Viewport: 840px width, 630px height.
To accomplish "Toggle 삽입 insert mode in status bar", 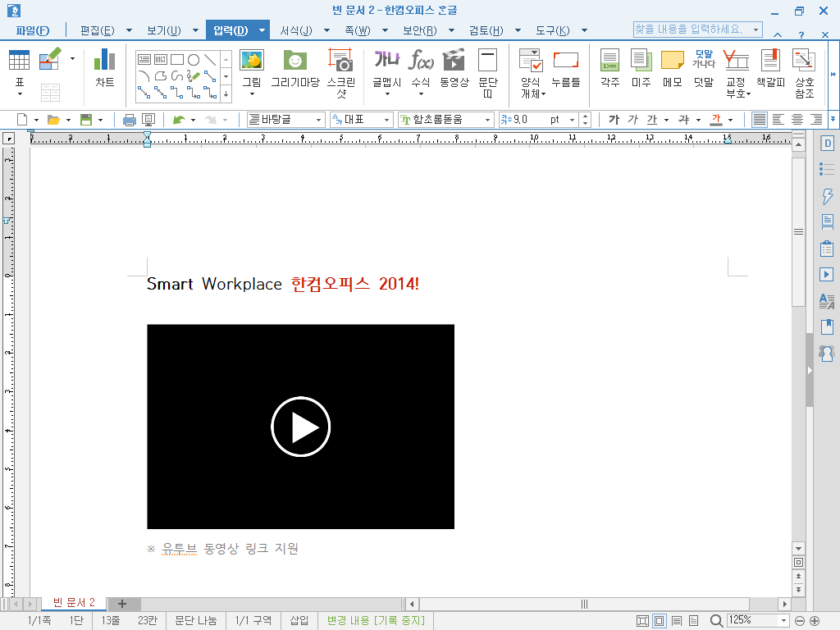I will (299, 620).
